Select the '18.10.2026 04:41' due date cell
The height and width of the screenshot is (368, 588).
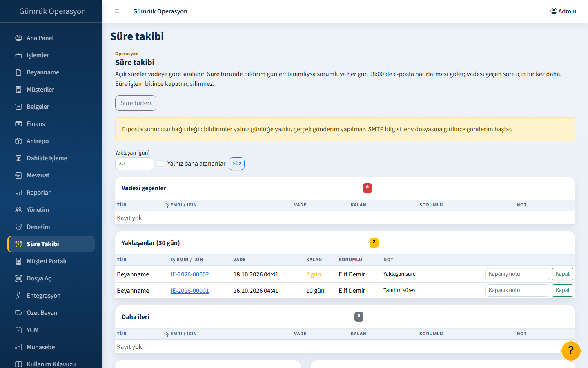pyautogui.click(x=256, y=274)
